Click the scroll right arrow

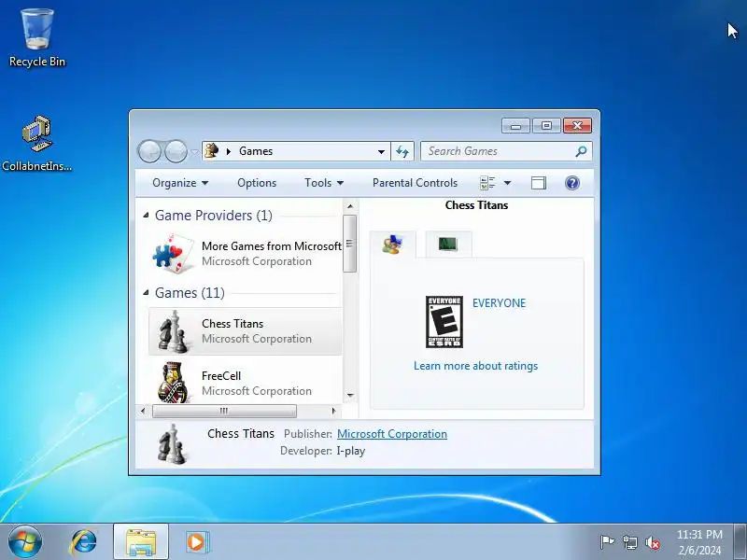coord(333,411)
